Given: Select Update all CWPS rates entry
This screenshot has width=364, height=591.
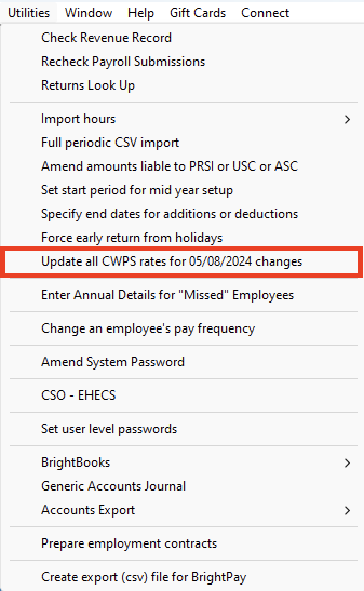Looking at the screenshot, I should click(x=172, y=262).
